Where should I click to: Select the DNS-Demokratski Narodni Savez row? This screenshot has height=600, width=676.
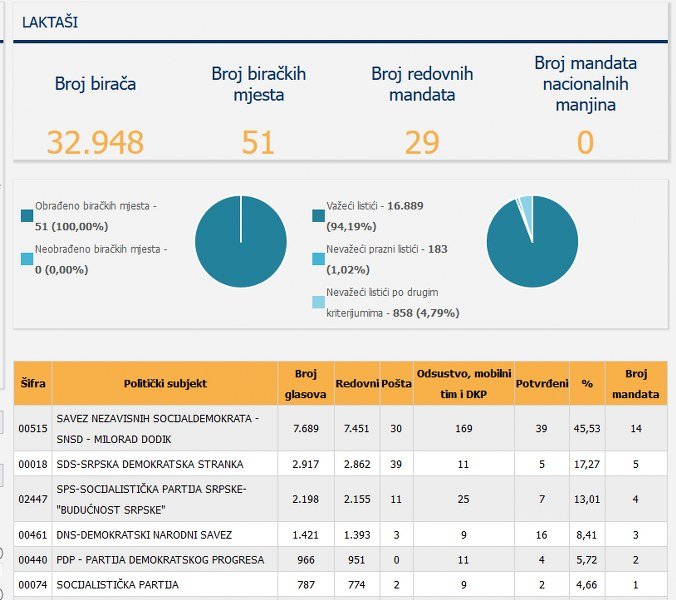(x=165, y=535)
